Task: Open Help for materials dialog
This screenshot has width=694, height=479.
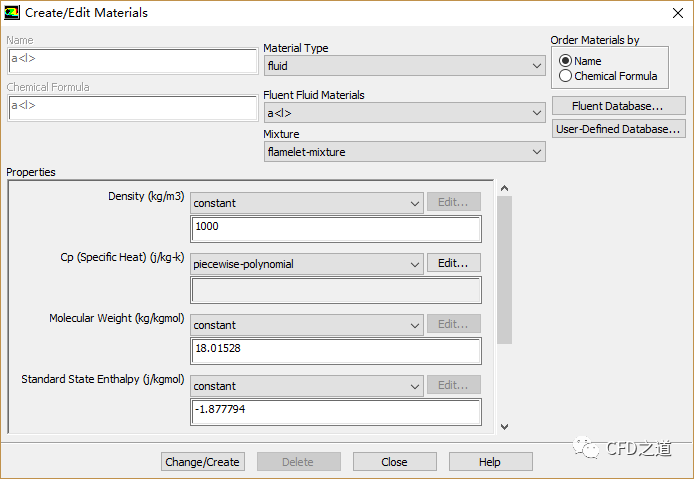Action: pyautogui.click(x=490, y=462)
